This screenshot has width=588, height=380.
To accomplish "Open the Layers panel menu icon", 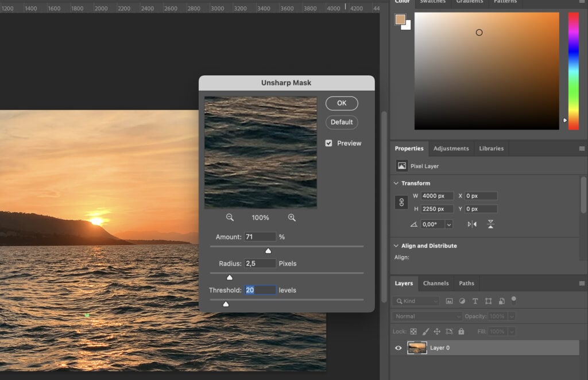I will pyautogui.click(x=582, y=284).
